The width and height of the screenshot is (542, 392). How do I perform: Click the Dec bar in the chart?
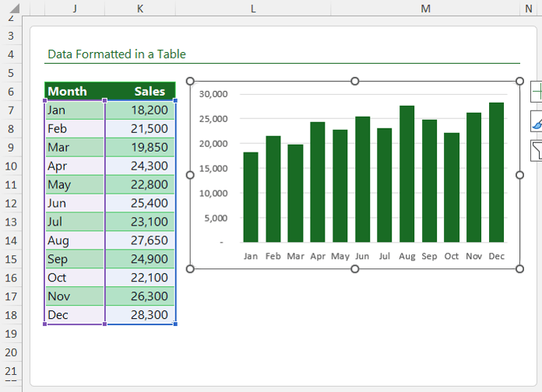[496, 173]
